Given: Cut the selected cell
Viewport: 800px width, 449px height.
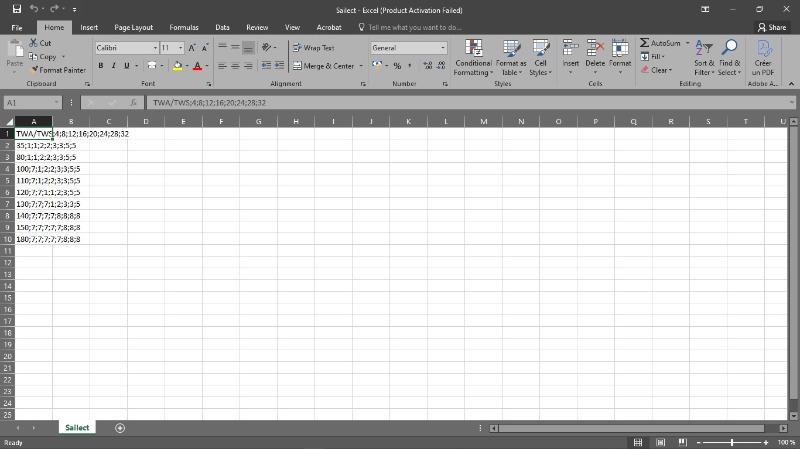Looking at the screenshot, I should pyautogui.click(x=40, y=43).
